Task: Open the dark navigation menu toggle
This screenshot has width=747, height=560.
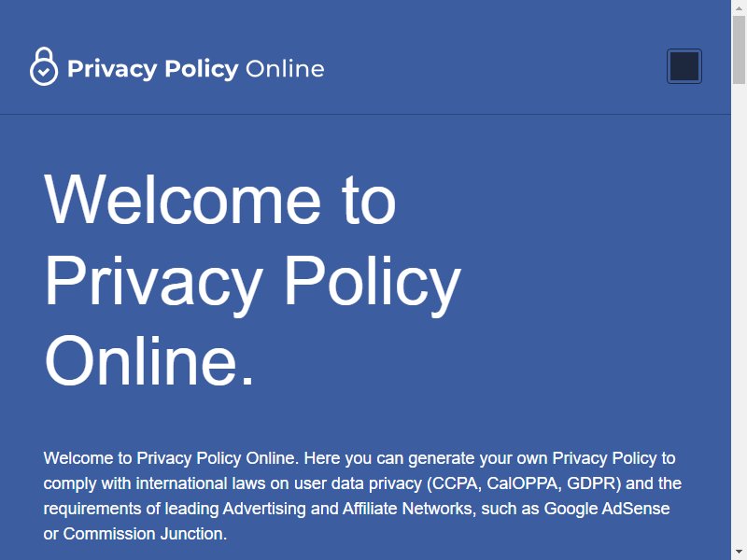Action: (684, 66)
